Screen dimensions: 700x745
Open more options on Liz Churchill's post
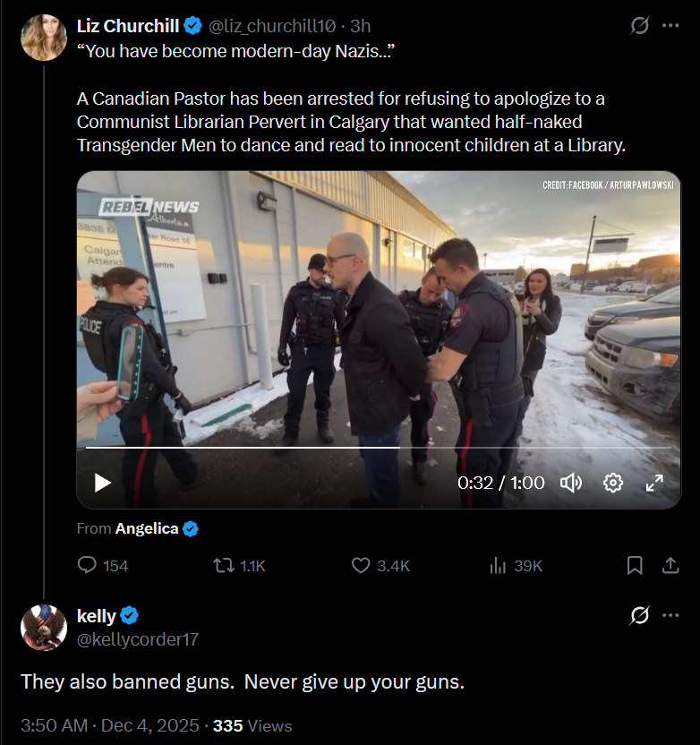(x=670, y=25)
